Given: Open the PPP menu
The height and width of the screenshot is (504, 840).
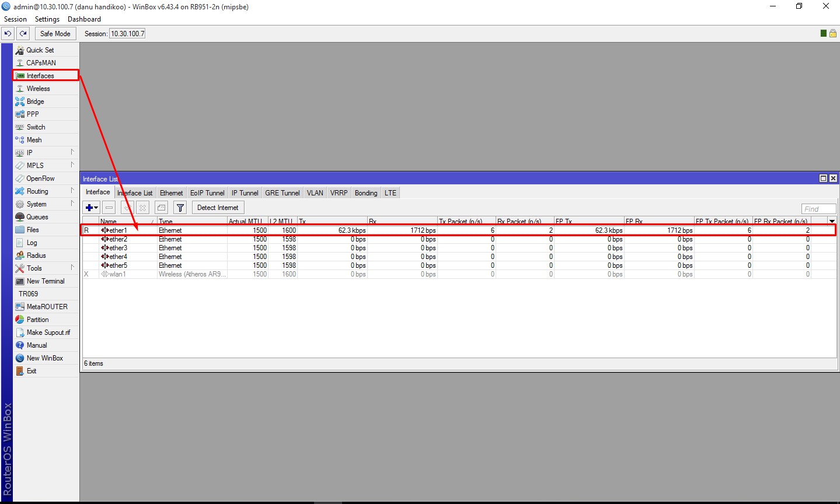Looking at the screenshot, I should [x=46, y=114].
